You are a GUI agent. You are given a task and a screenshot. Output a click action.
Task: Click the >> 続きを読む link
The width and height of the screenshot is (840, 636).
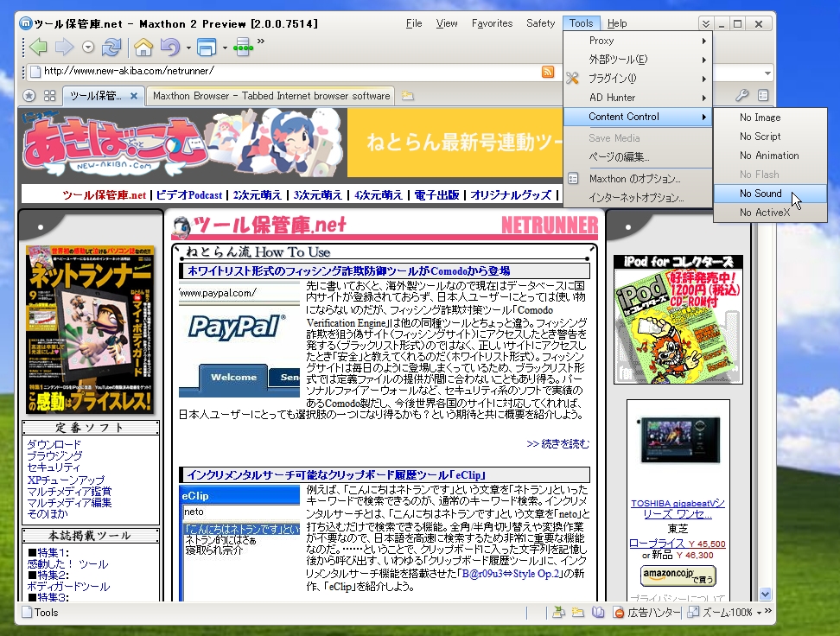tap(557, 443)
